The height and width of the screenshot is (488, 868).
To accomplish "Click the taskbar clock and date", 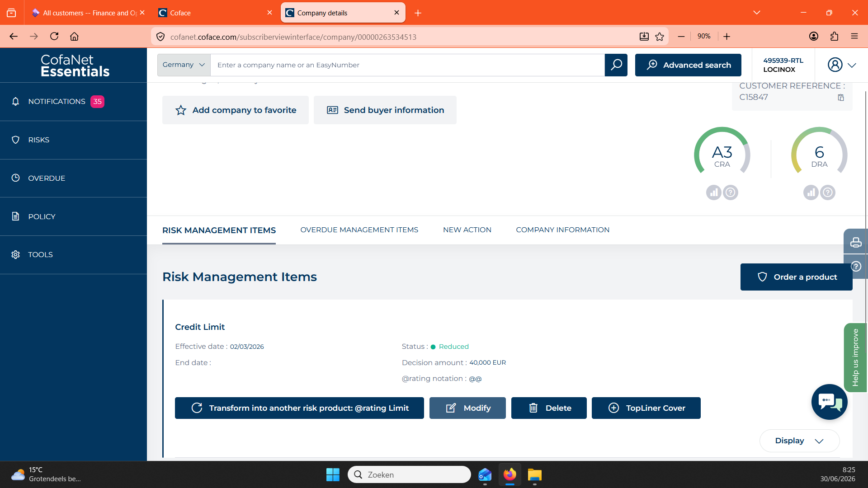I will (x=838, y=474).
